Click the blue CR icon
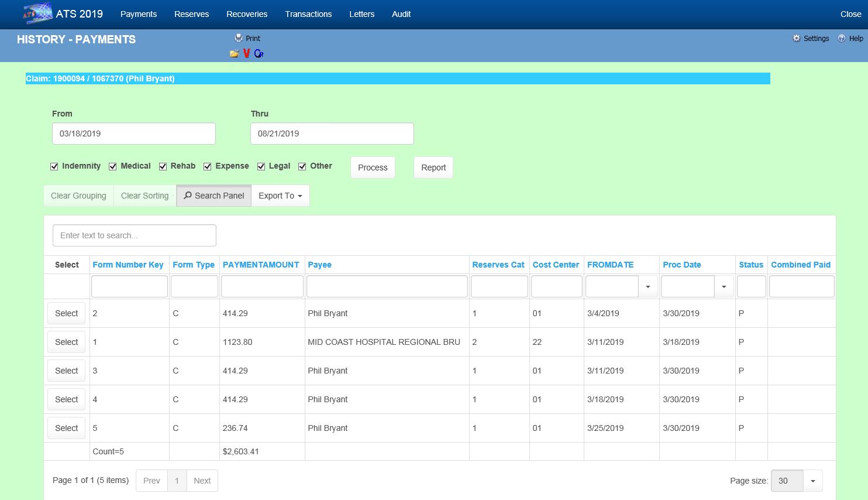This screenshot has width=868, height=500. (x=259, y=54)
